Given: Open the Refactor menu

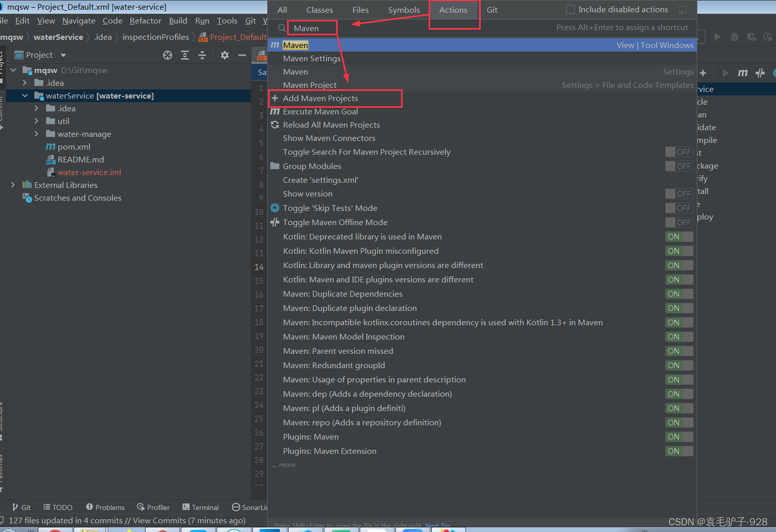Looking at the screenshot, I should coord(145,20).
